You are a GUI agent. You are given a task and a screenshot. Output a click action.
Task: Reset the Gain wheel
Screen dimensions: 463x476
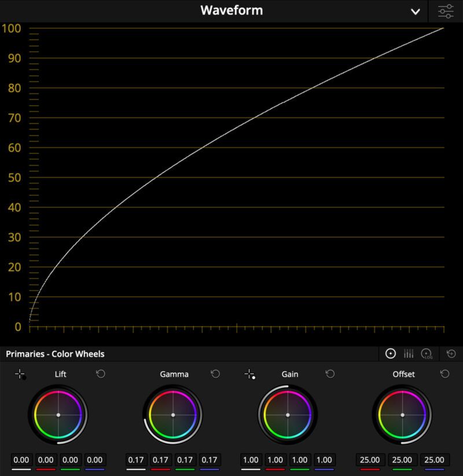[330, 374]
